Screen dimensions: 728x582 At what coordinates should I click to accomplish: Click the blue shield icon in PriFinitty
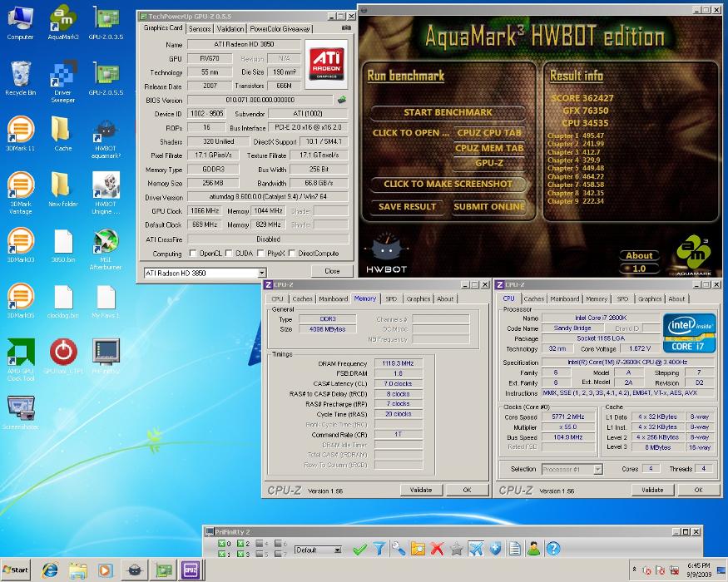(x=495, y=550)
